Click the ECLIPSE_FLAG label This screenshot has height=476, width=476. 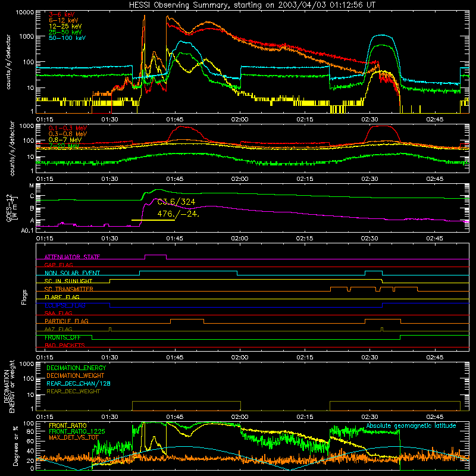click(65, 305)
